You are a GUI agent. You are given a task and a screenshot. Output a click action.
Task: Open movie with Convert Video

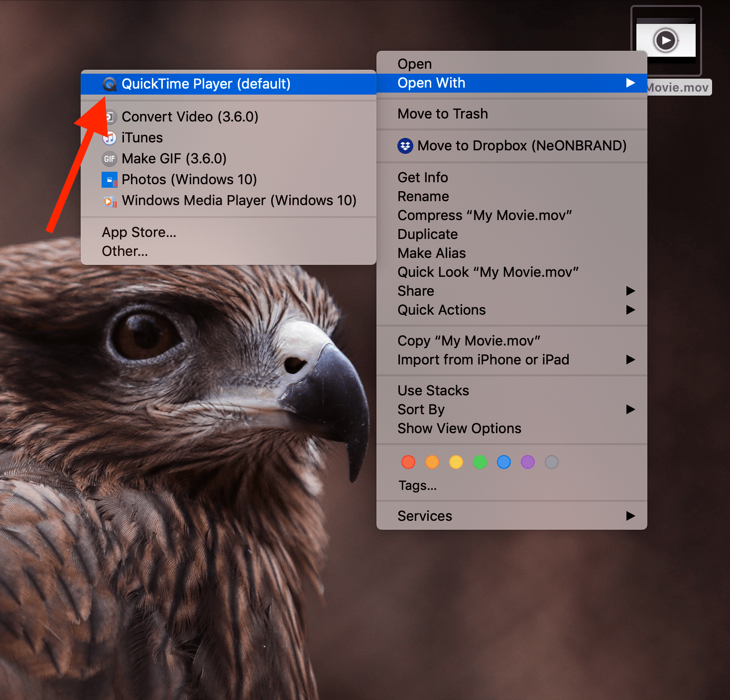click(x=190, y=117)
